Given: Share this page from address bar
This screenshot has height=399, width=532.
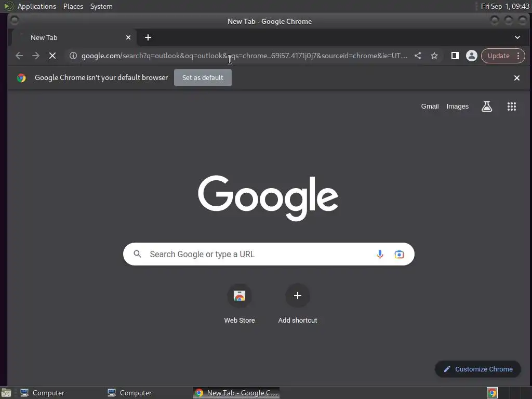Looking at the screenshot, I should (418, 56).
